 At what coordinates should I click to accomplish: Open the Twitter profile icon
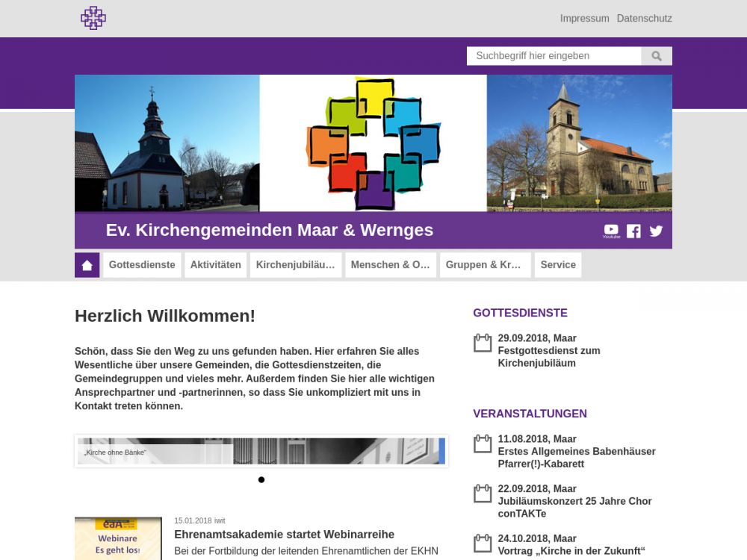click(x=656, y=231)
